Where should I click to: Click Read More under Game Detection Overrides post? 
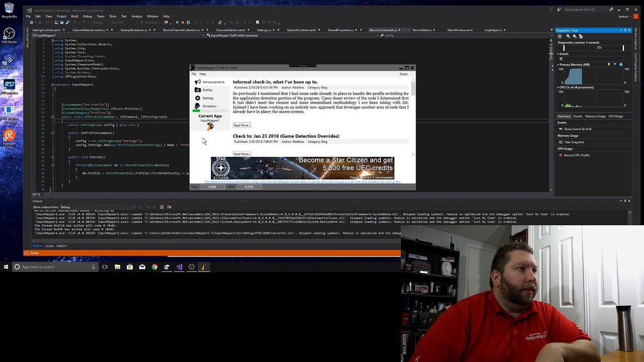click(x=242, y=154)
